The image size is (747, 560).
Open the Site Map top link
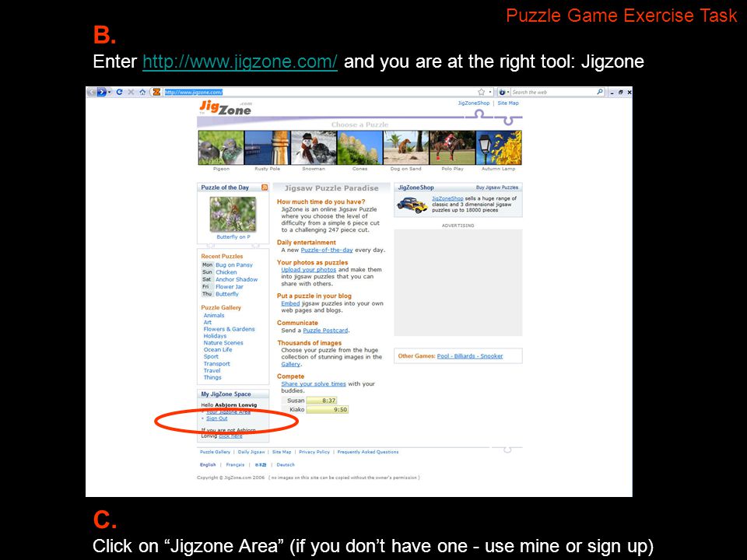508,103
